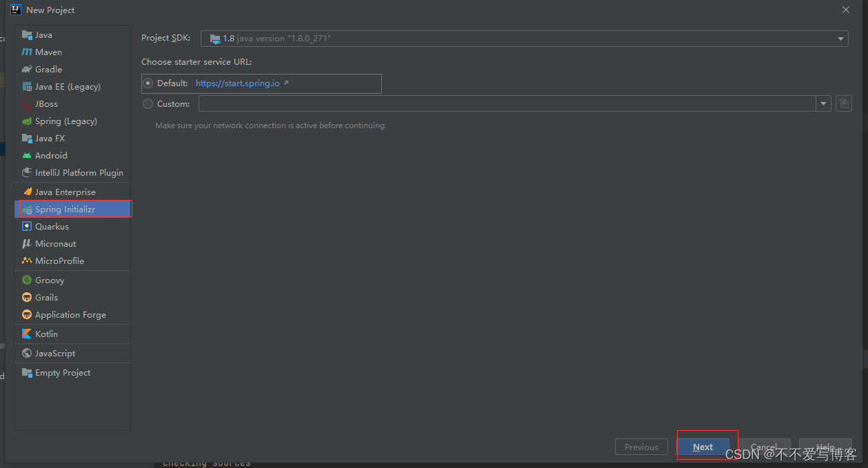Click the Spring Initializr icon
Image resolution: width=868 pixels, height=468 pixels.
click(27, 210)
